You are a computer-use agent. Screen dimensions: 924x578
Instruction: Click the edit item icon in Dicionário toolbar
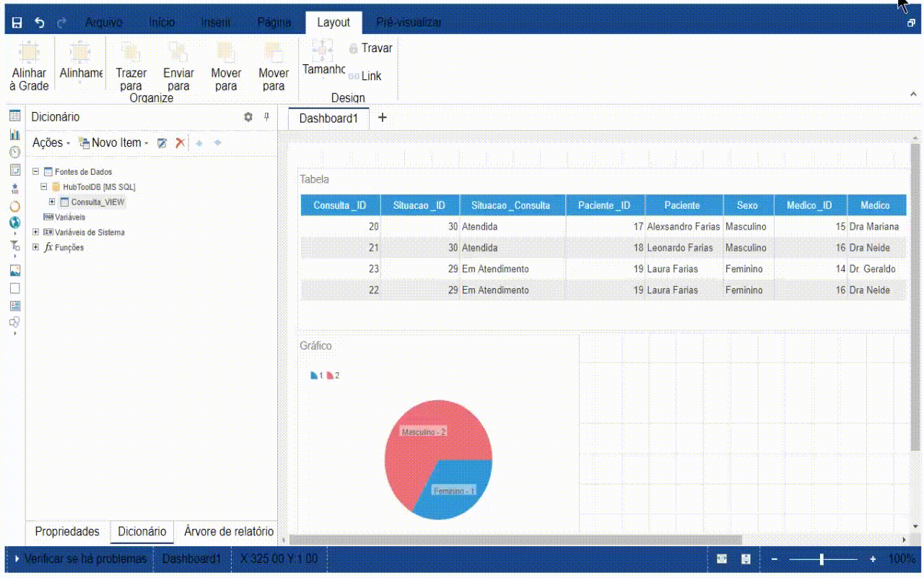click(162, 143)
